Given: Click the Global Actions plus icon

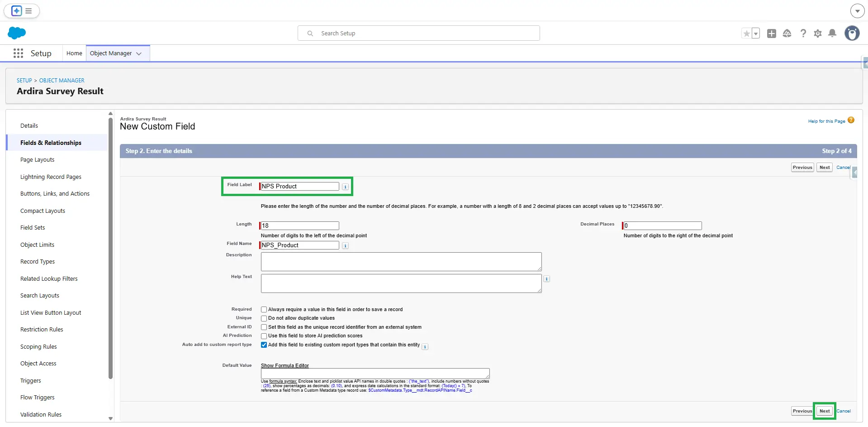Looking at the screenshot, I should click(x=772, y=34).
